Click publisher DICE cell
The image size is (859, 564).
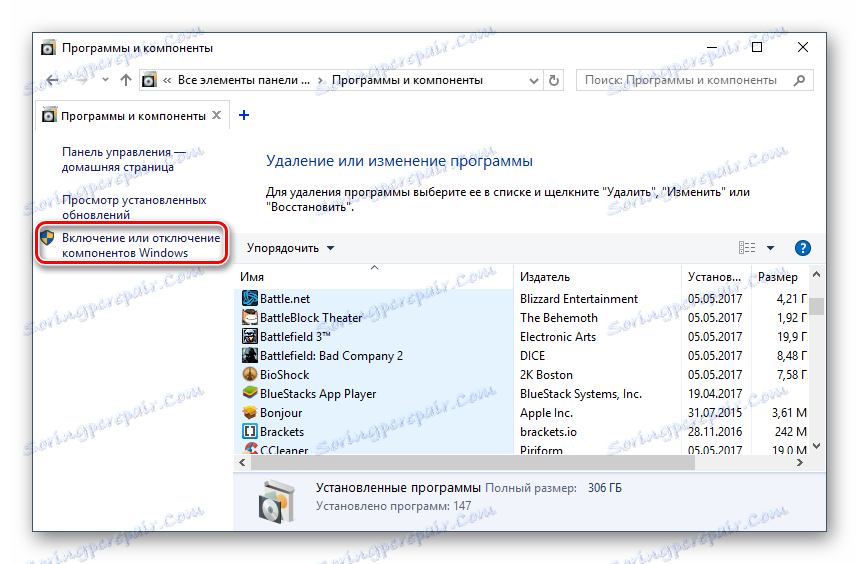click(532, 356)
